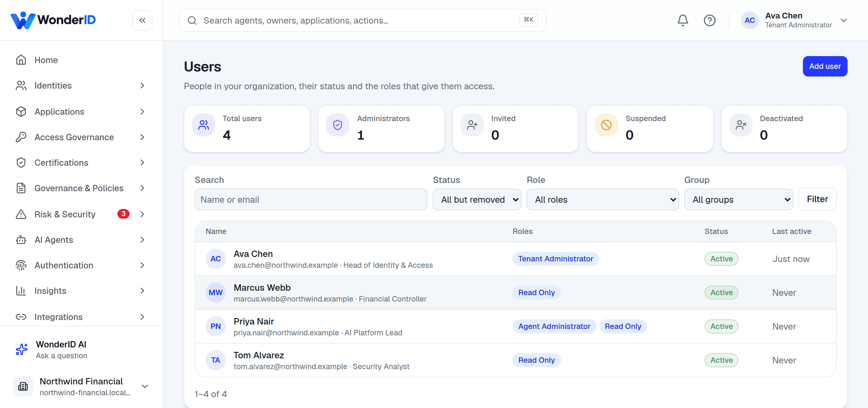The height and width of the screenshot is (408, 868).
Task: Click Ava Chen's AC avatar in table
Action: pyautogui.click(x=216, y=259)
